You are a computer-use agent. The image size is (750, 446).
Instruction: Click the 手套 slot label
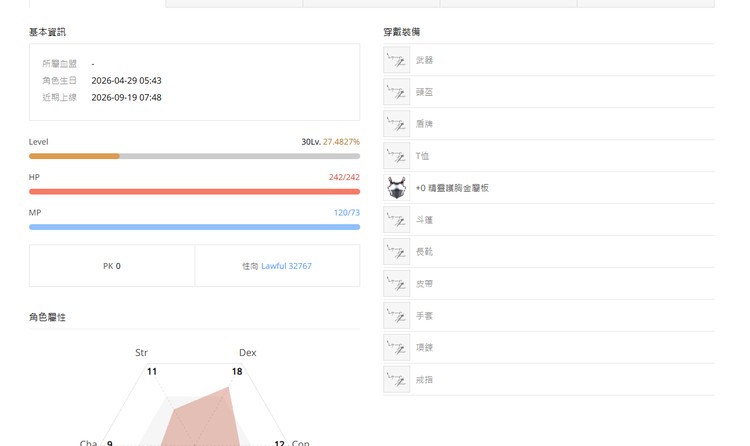click(424, 316)
